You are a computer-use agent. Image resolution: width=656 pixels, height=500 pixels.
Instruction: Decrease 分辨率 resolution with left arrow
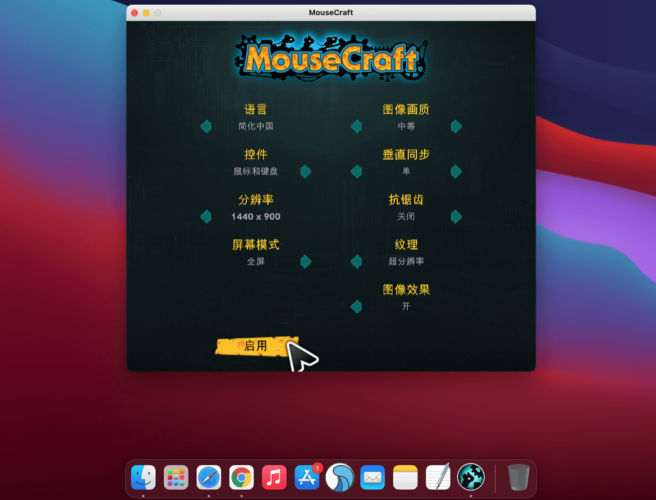[205, 216]
